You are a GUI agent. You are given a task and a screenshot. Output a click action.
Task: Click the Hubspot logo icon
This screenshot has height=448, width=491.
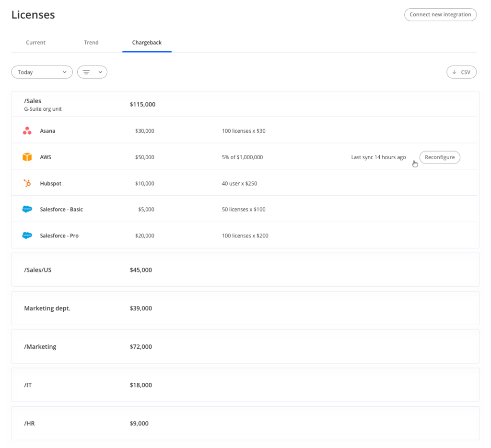point(27,183)
